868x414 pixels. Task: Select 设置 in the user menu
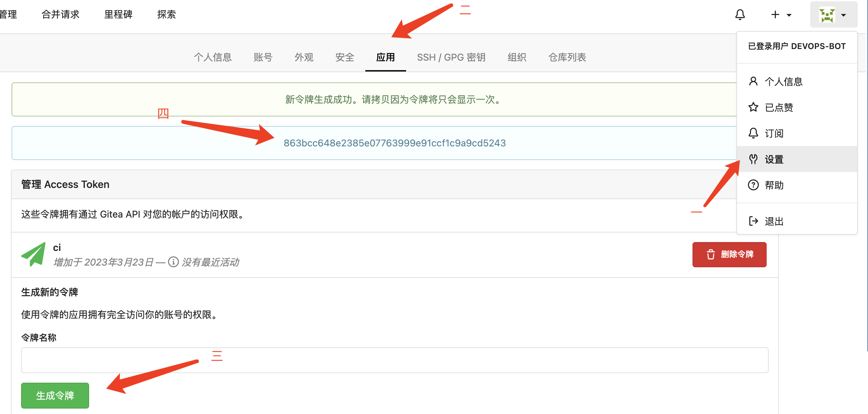[774, 159]
